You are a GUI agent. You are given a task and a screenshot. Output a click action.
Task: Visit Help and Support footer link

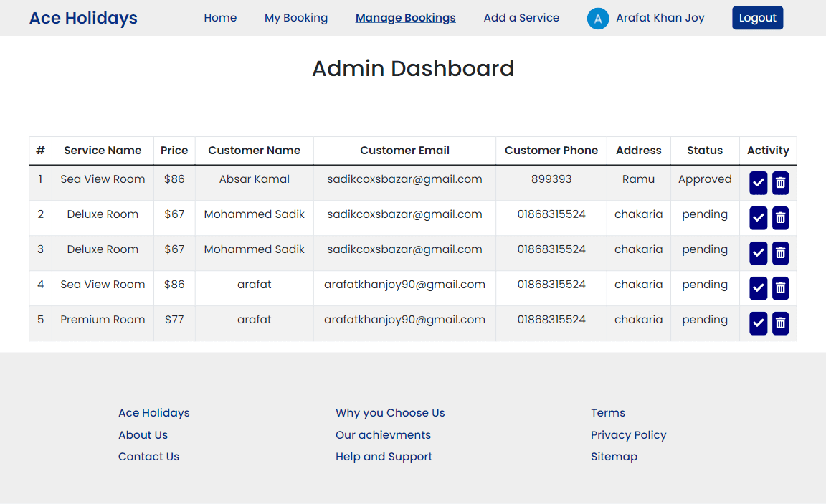[384, 457]
